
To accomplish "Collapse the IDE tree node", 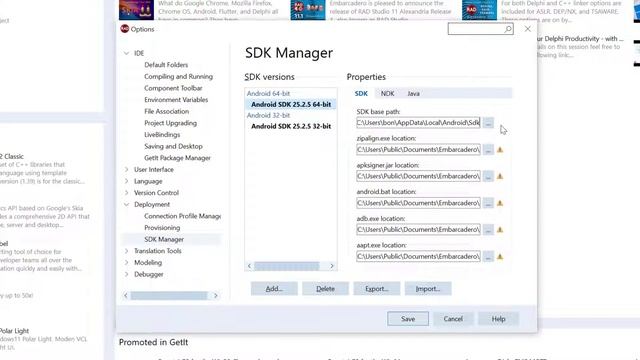I will pyautogui.click(x=127, y=53).
